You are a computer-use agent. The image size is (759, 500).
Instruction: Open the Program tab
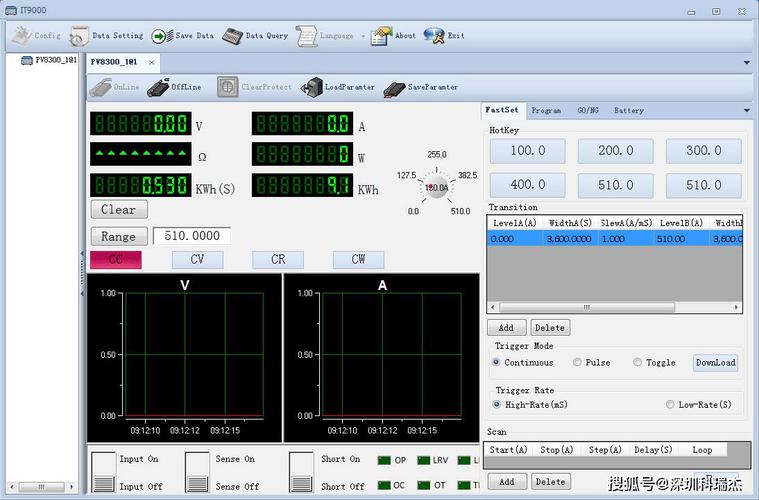(546, 110)
